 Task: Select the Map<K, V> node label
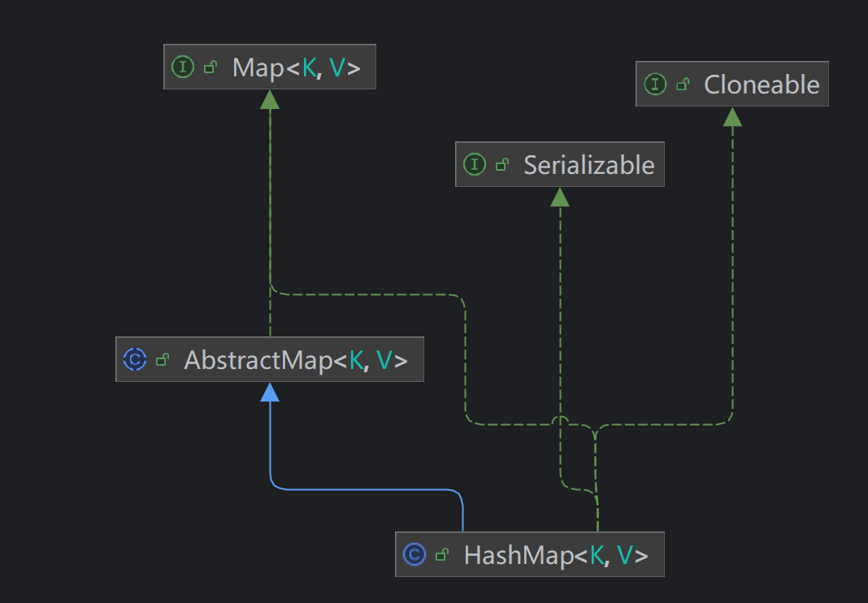[296, 67]
